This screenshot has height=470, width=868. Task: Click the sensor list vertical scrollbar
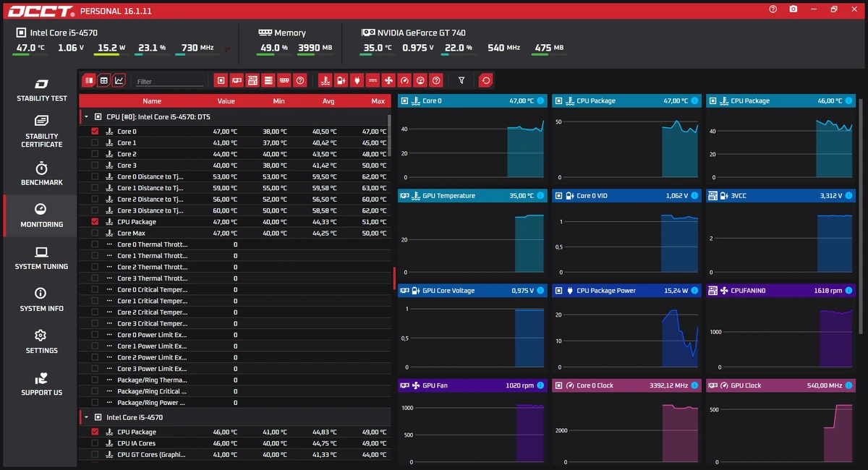(389, 135)
